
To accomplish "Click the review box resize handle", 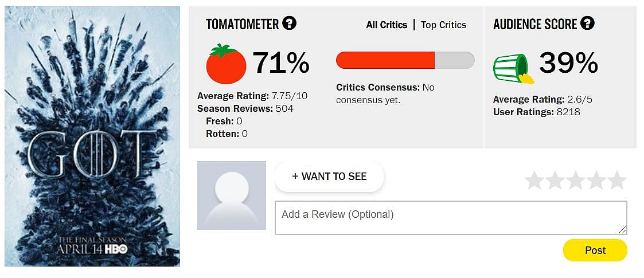I will pos(622,230).
